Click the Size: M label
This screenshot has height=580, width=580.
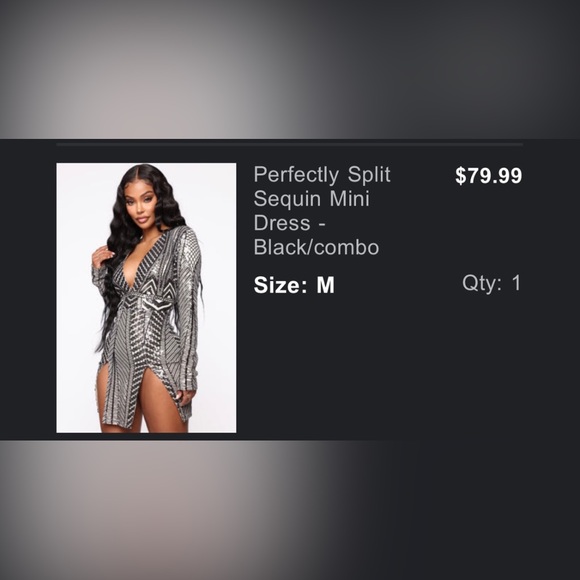point(294,285)
